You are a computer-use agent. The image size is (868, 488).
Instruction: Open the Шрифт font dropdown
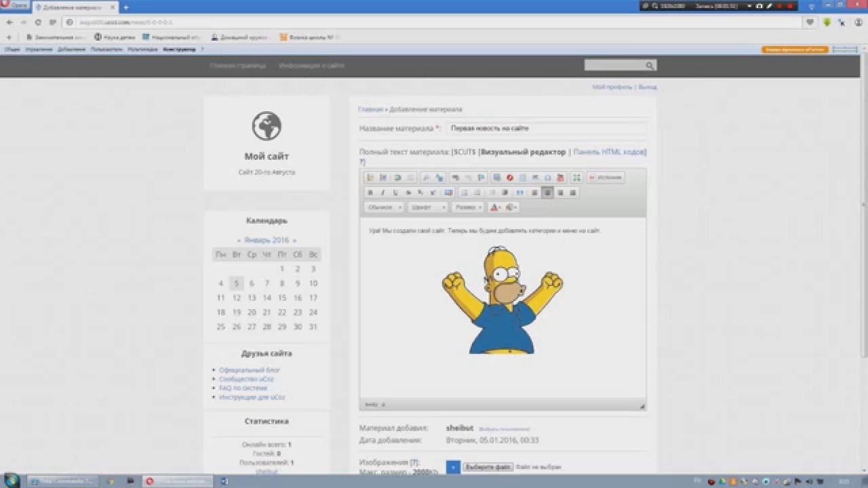click(x=427, y=207)
